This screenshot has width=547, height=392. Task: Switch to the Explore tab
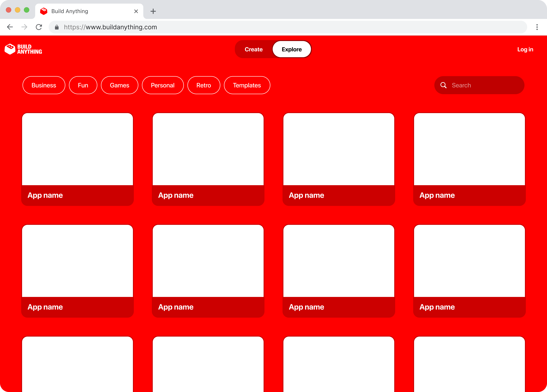292,49
